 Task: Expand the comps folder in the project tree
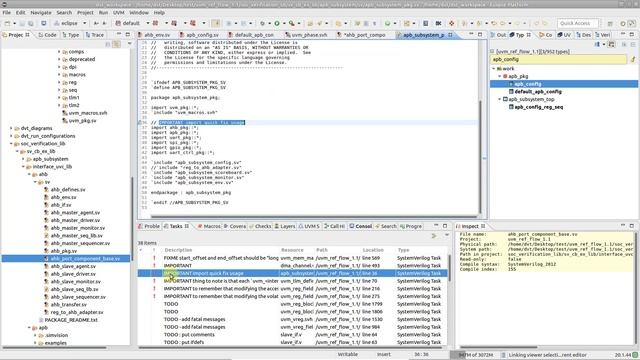pos(59,51)
